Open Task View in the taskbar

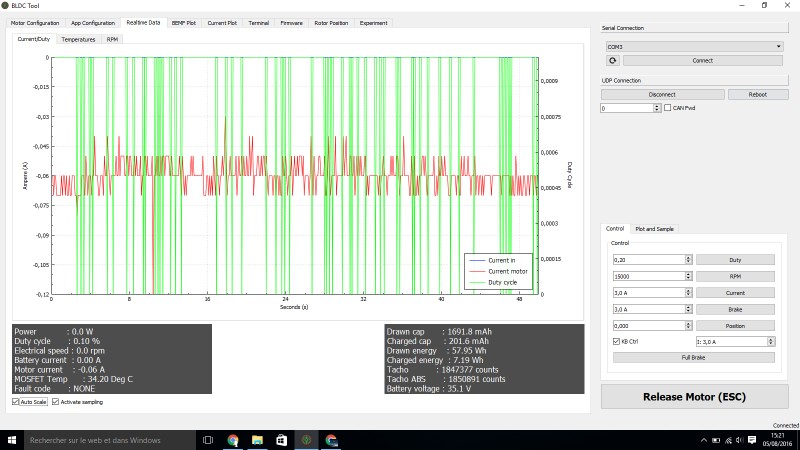pos(208,439)
